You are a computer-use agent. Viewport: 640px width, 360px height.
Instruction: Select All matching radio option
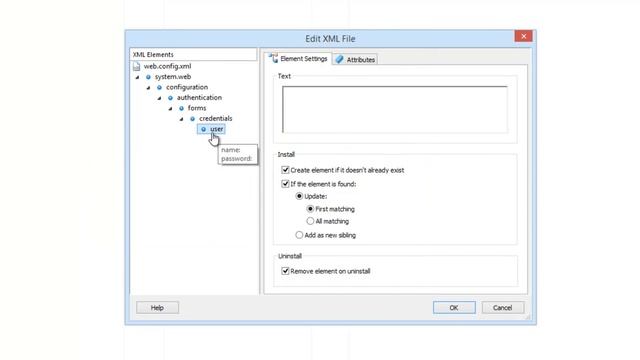tap(310, 221)
